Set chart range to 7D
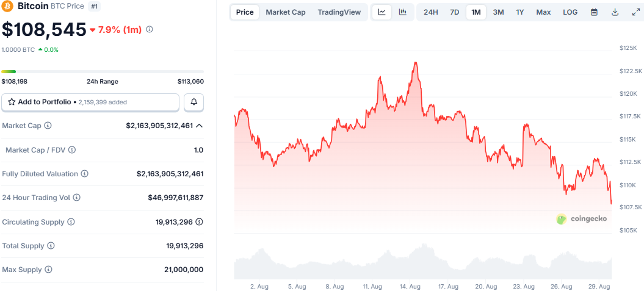The image size is (644, 291). [455, 12]
